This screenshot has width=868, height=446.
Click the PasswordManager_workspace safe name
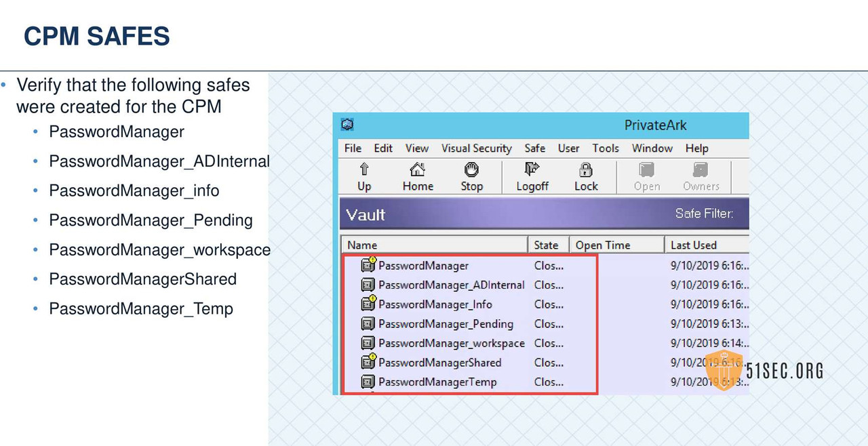(452, 343)
